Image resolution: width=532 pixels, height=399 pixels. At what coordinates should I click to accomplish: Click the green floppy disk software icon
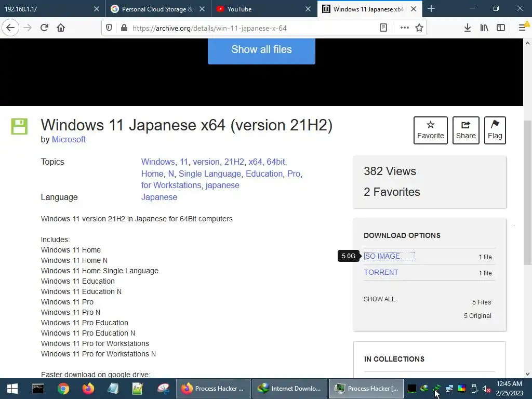click(19, 127)
